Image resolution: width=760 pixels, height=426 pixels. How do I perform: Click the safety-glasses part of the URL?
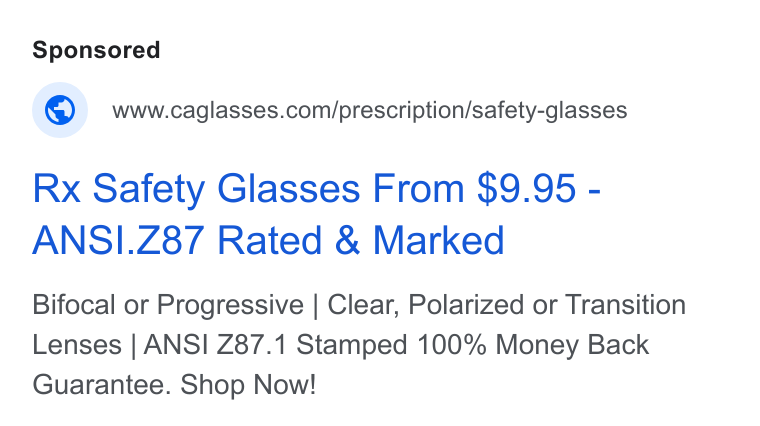point(550,110)
